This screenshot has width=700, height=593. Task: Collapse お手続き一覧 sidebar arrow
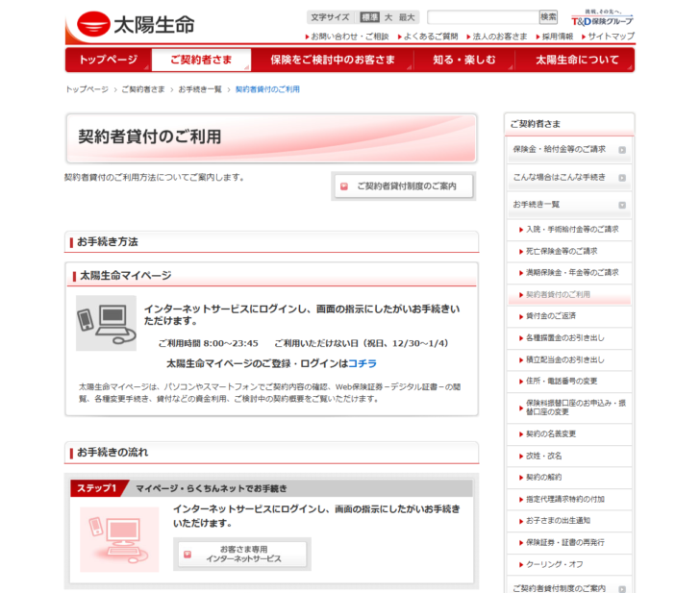pyautogui.click(x=622, y=206)
